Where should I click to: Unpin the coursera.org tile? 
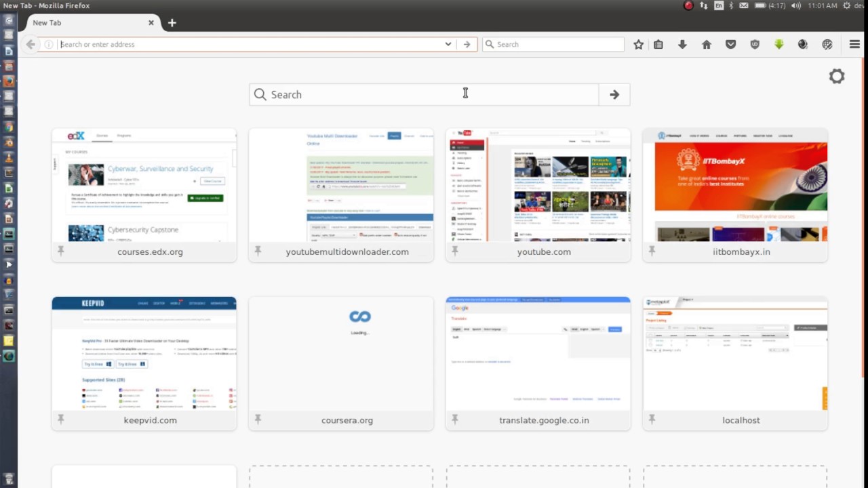pos(258,420)
